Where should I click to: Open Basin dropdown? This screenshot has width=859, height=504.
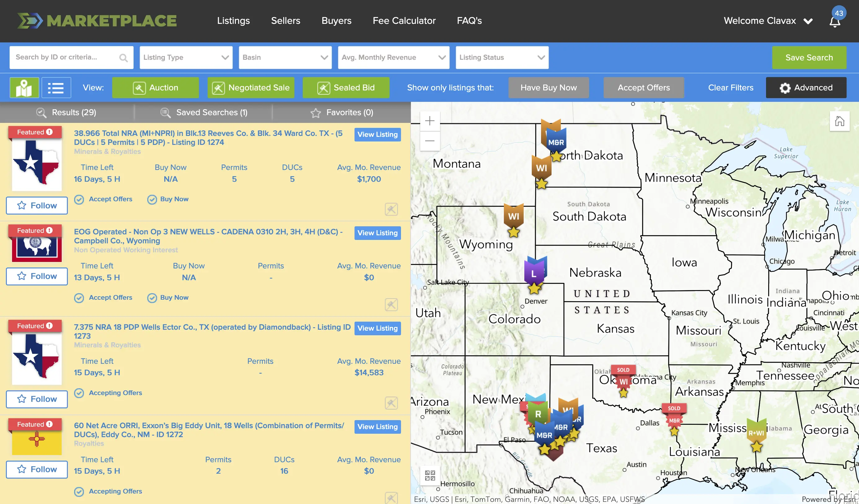tap(285, 58)
